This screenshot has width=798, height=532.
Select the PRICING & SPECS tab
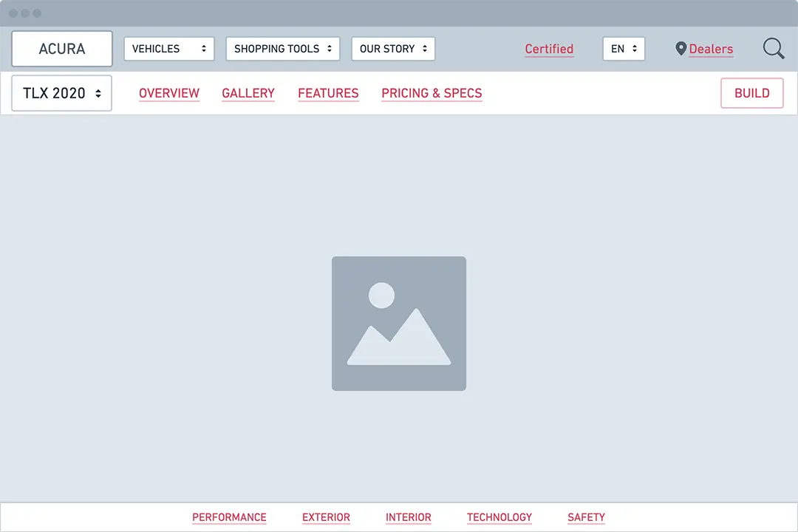432,93
